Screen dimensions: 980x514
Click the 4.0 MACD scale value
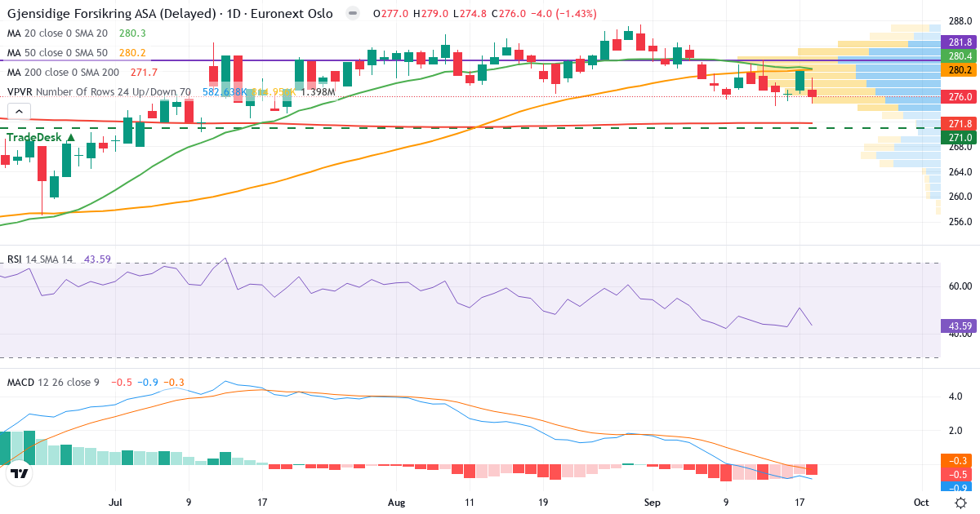955,397
